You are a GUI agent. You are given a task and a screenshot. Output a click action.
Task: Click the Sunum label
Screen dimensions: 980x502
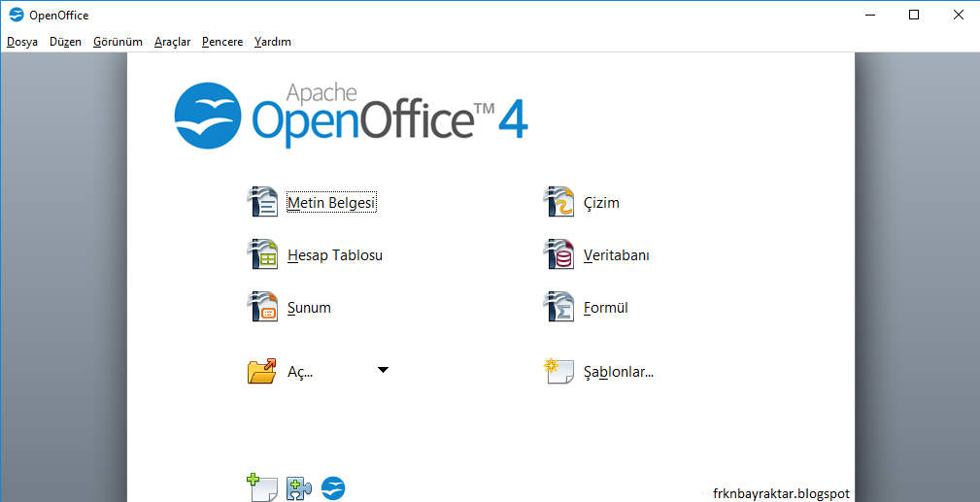coord(309,308)
